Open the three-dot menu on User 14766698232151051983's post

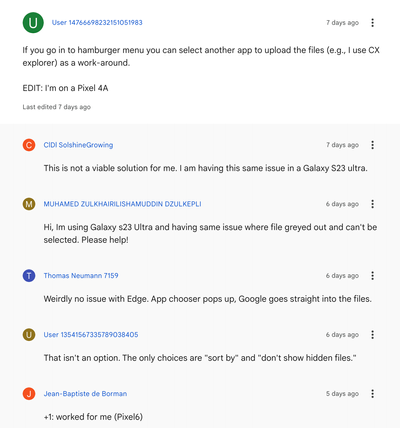(x=372, y=23)
